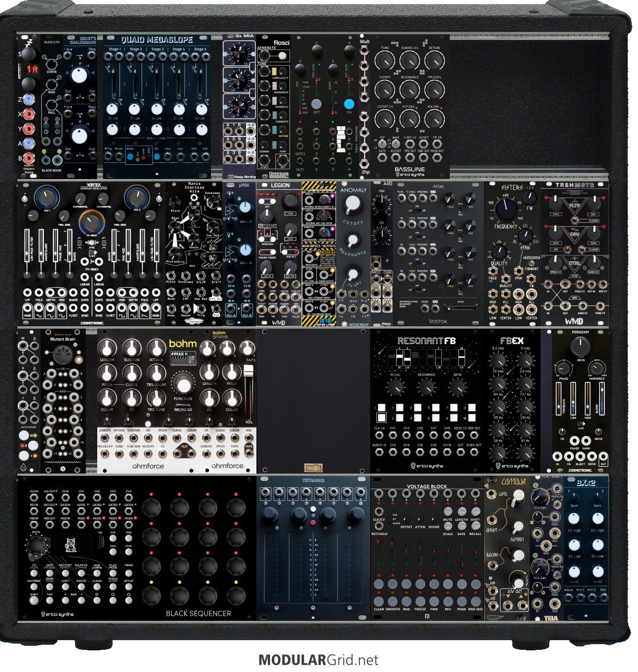Viewport: 638px width, 672px height.
Task: Click the expert sleepers disting module
Action: point(29,106)
